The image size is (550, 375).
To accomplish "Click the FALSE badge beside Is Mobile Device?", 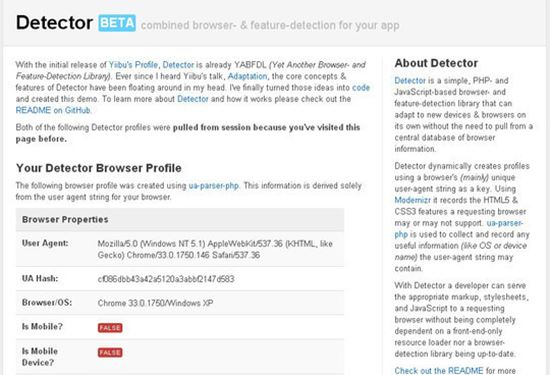I will [110, 352].
